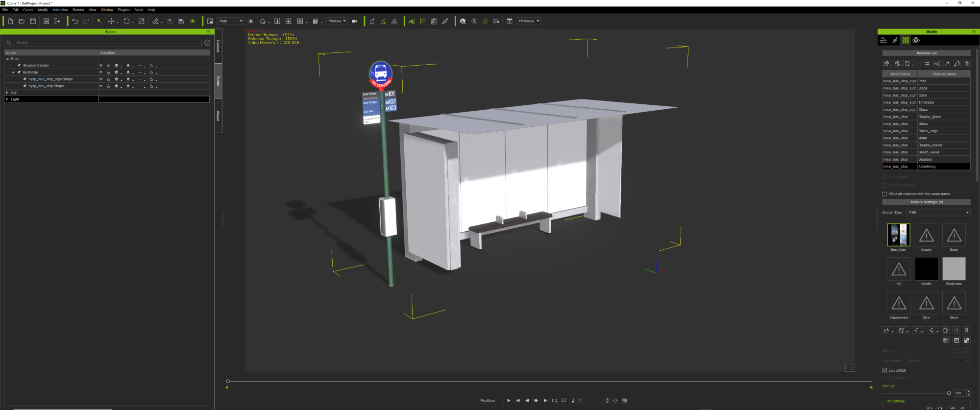Open the Render menu
Screen dimensions: 980x410
pyautogui.click(x=78, y=10)
